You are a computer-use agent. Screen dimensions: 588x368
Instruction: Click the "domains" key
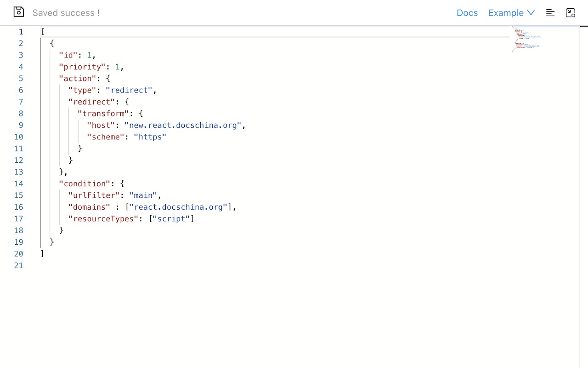click(90, 207)
